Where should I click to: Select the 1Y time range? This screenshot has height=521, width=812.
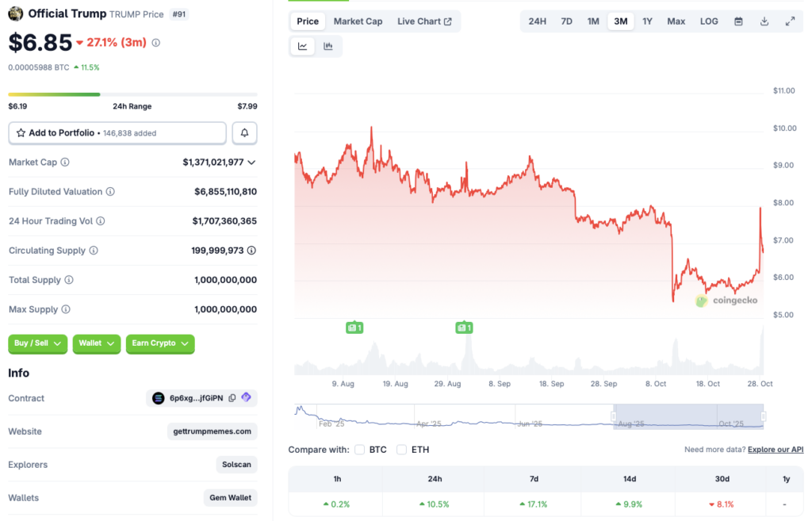point(648,21)
